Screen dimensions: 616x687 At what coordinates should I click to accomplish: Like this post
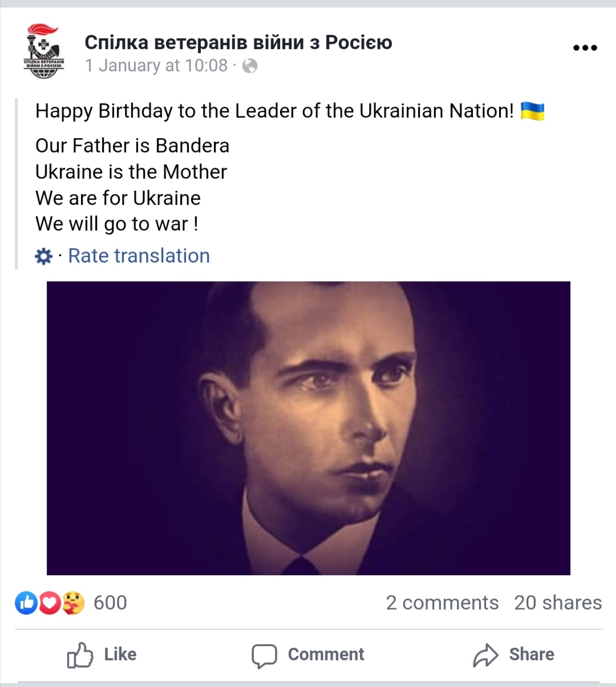[103, 654]
